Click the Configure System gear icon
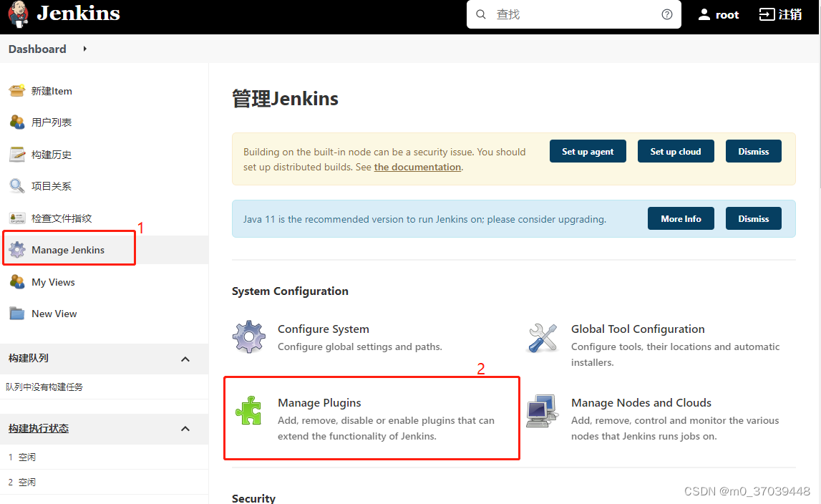Image resolution: width=821 pixels, height=504 pixels. pos(248,336)
